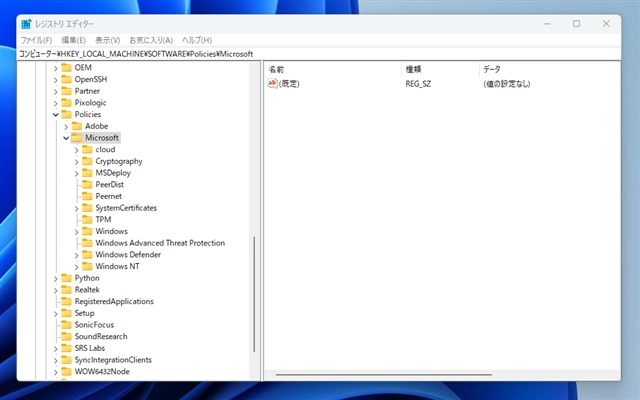Click the (値の設定なし) data cell

click(507, 84)
